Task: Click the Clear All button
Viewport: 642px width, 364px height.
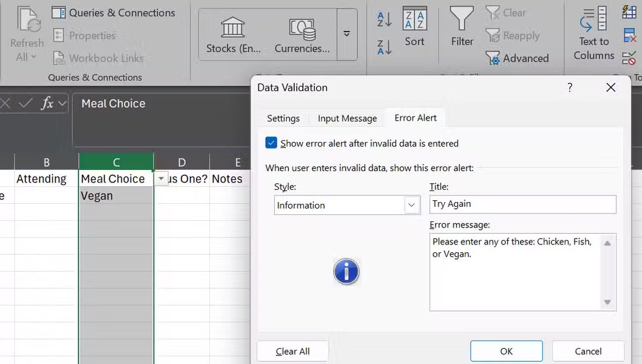Action: 292,351
